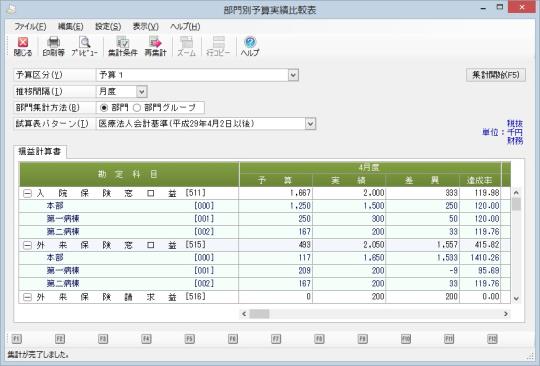Select the 部門 radio button

(104, 108)
